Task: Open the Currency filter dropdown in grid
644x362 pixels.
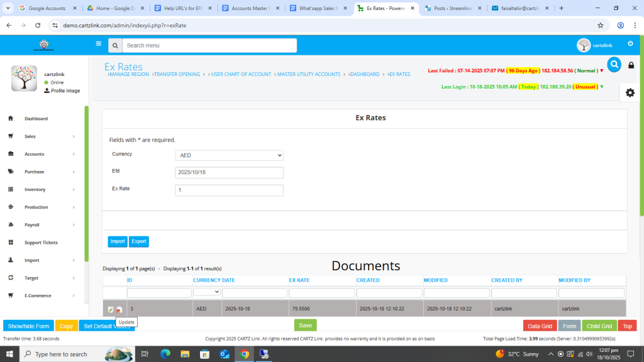Action: click(x=207, y=292)
